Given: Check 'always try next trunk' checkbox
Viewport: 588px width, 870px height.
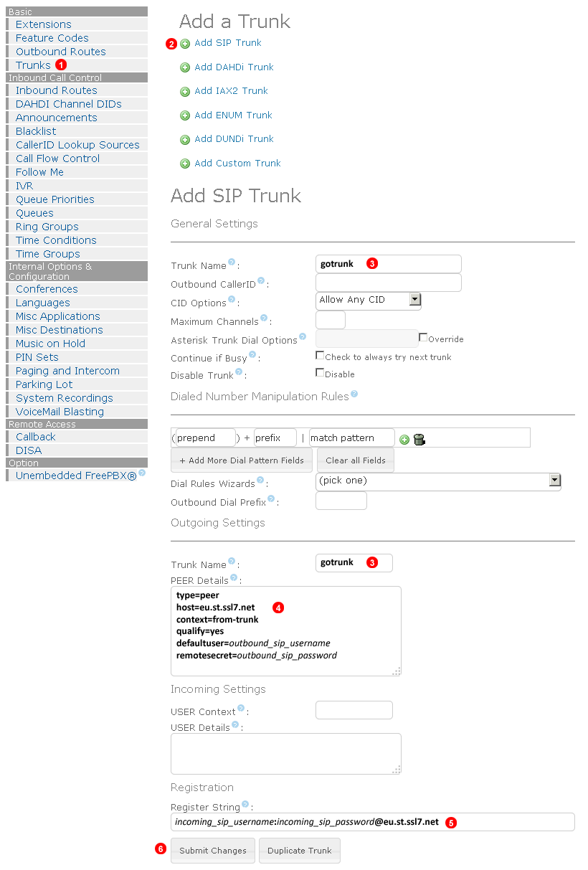Looking at the screenshot, I should [x=320, y=355].
